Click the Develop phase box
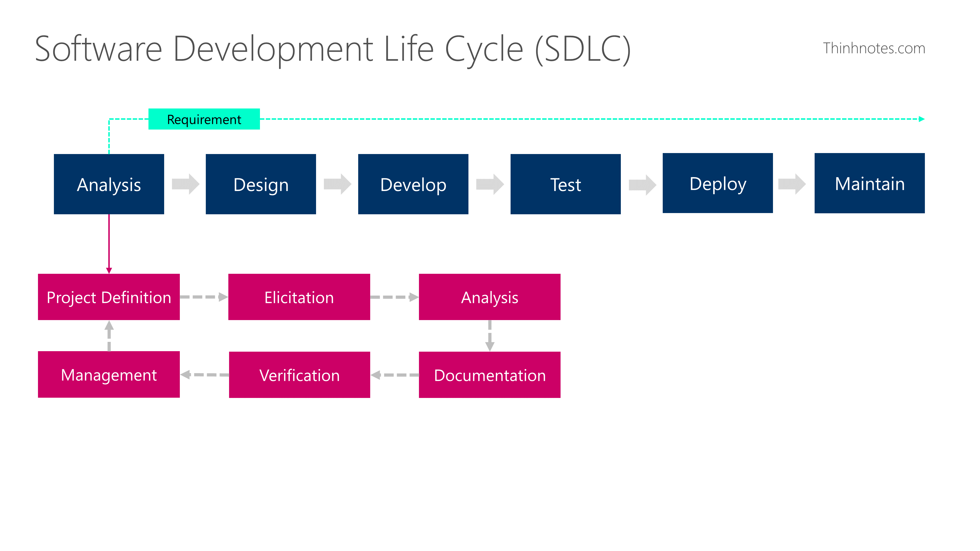The image size is (980, 551). pos(413,184)
